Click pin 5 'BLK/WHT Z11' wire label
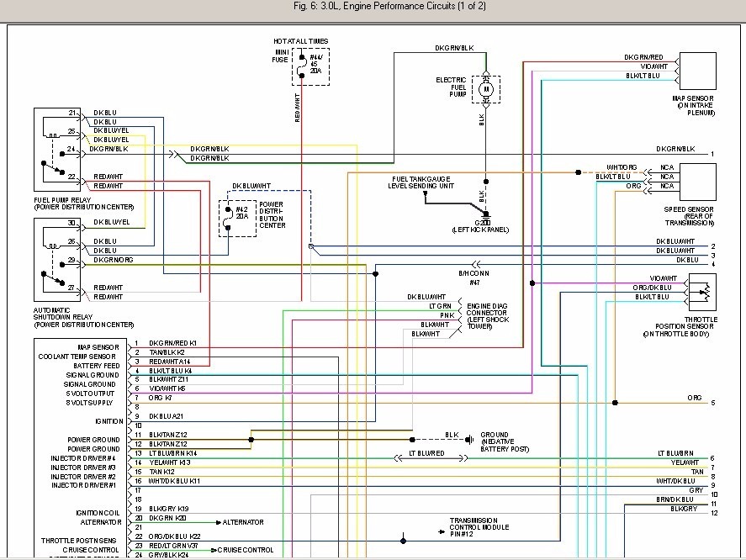Viewport: 746px width, 560px height. tap(168, 379)
